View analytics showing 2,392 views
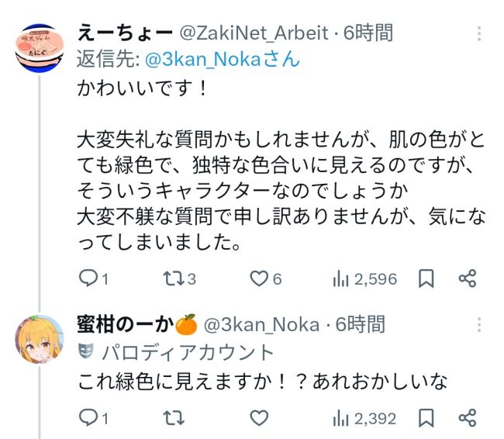 (x=342, y=418)
